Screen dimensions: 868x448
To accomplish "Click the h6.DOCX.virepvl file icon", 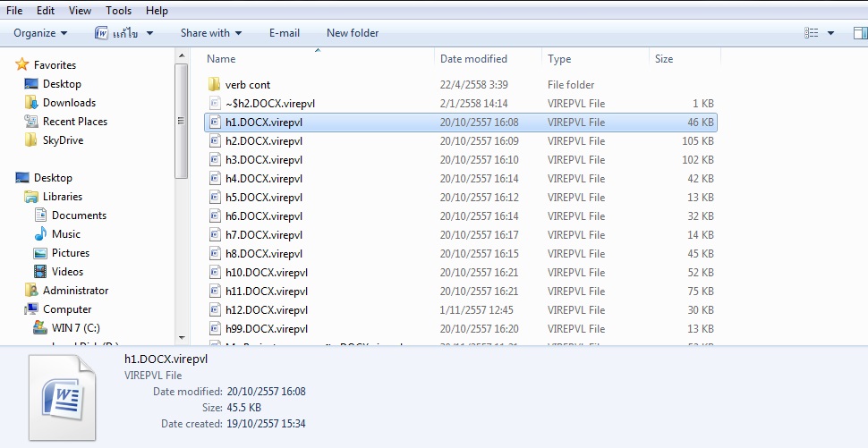I will click(x=216, y=216).
